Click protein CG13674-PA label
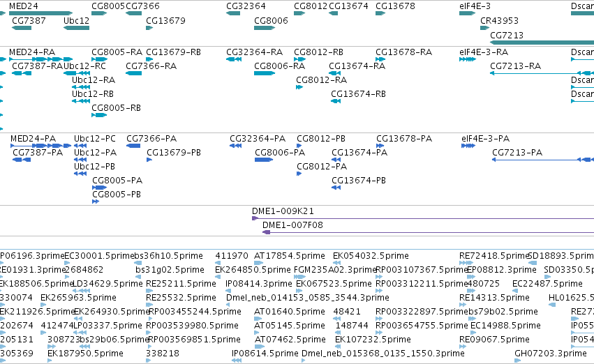 point(359,153)
